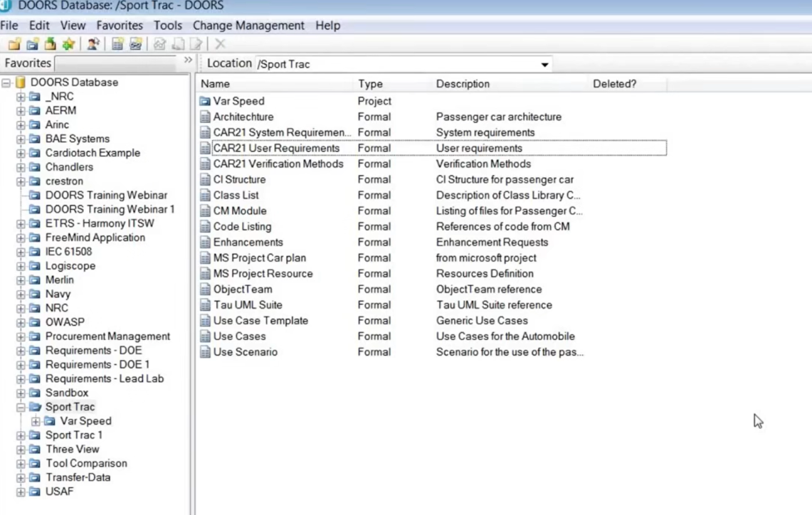
Task: Select the Tau UML Suite module name
Action: pyautogui.click(x=248, y=305)
